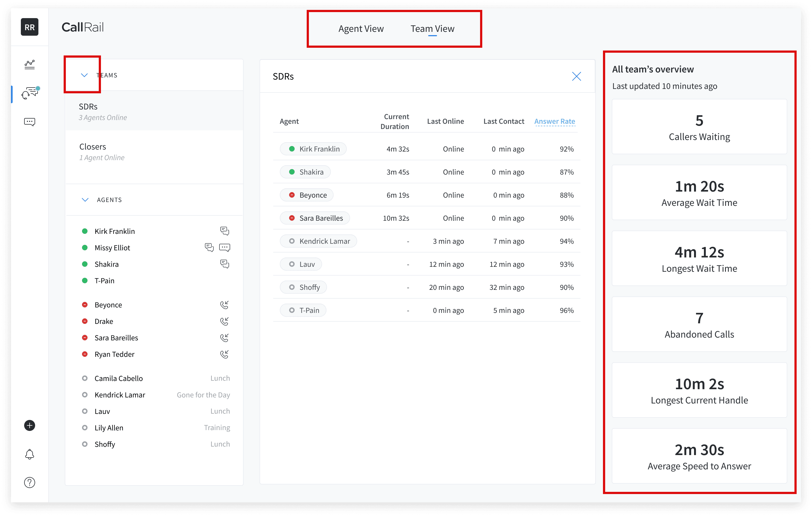
Task: Click the incoming call icon next to Drake
Action: 224,321
